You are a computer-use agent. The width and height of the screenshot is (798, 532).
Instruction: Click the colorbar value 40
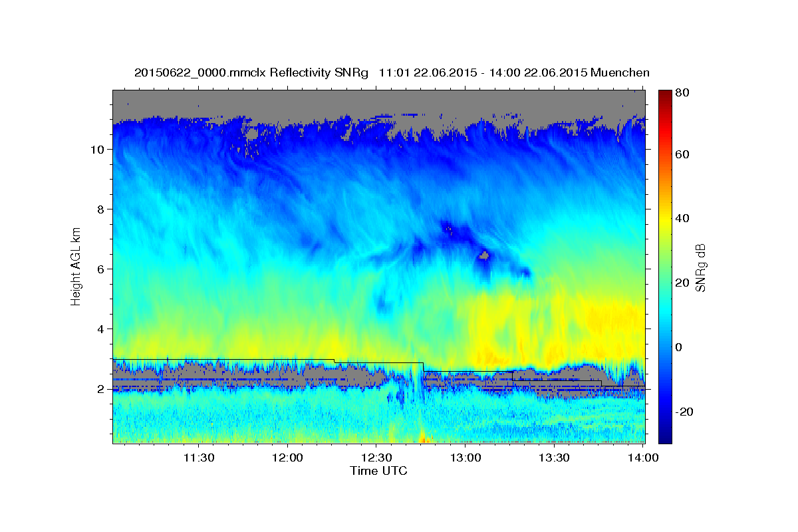tap(684, 218)
